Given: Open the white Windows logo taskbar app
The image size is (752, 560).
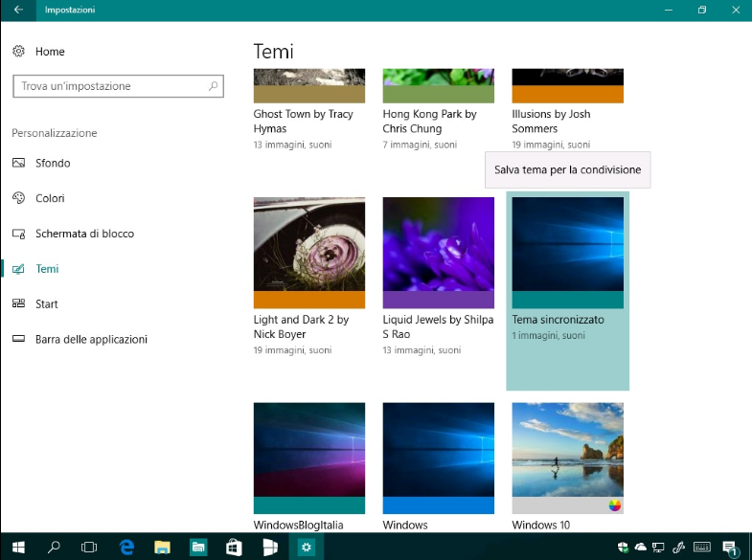Looking at the screenshot, I should [x=270, y=547].
